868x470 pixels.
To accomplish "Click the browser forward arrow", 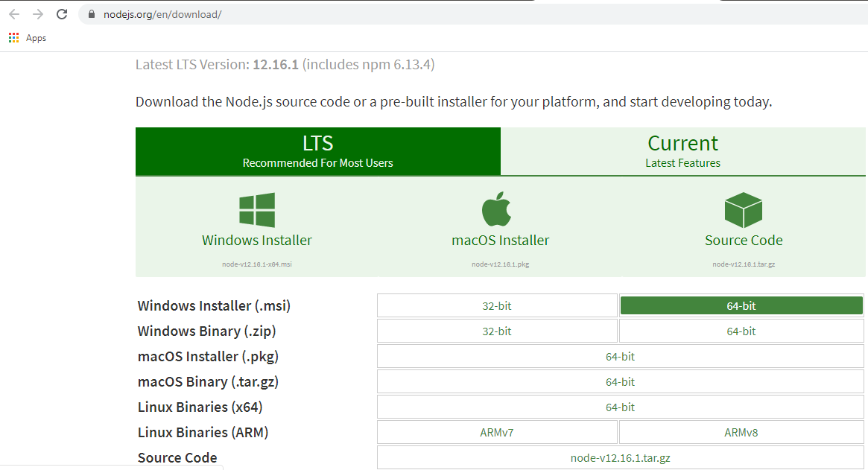I will pyautogui.click(x=38, y=14).
